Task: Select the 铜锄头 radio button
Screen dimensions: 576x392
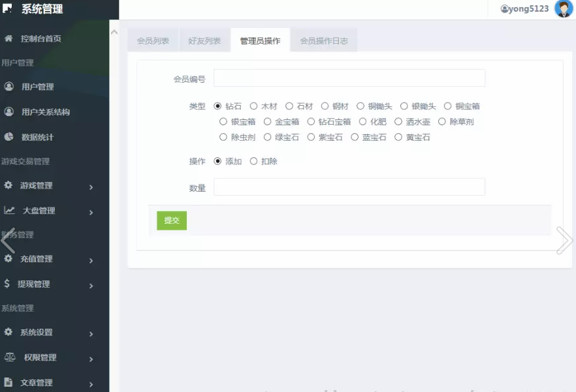Action: click(x=360, y=106)
